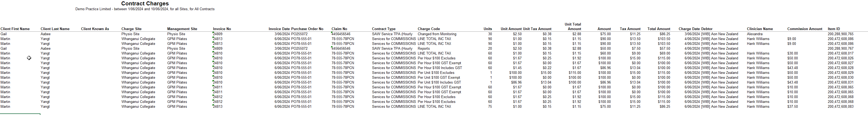
Task: Click the Reports charge code cell
Action: pos(423,48)
